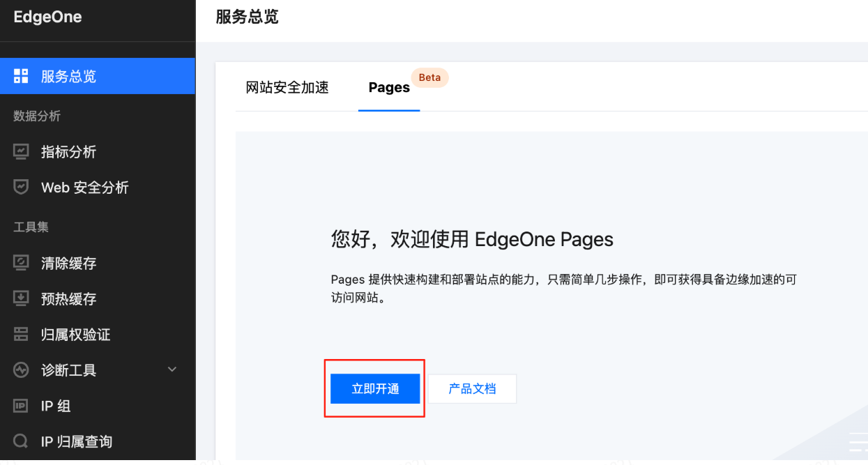Image resolution: width=868 pixels, height=465 pixels.
Task: Switch to the 网站安全加速 tab
Action: [287, 88]
